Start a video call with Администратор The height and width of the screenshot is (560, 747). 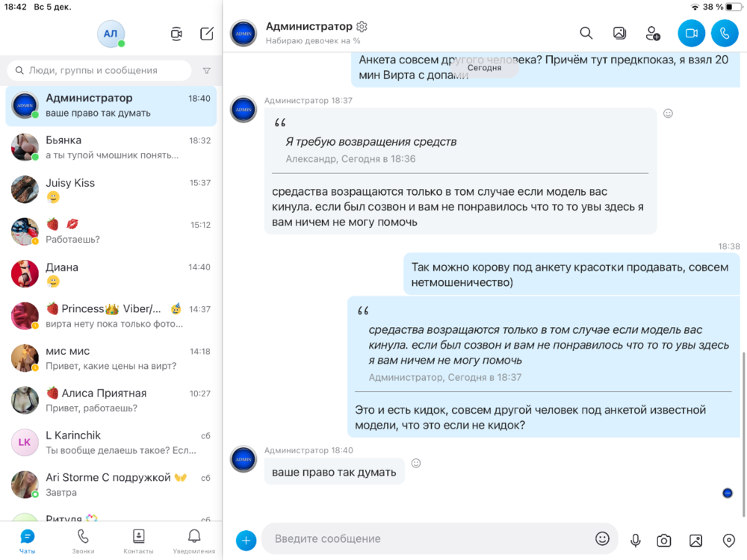(691, 33)
